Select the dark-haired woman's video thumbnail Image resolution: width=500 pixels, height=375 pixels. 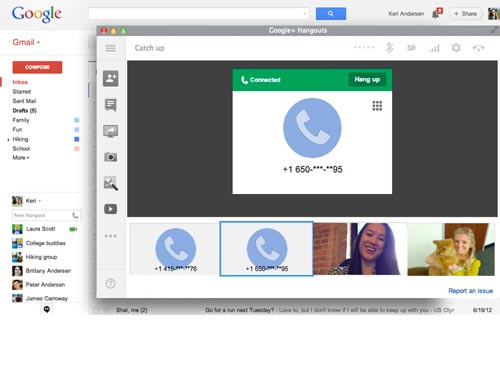tap(360, 249)
